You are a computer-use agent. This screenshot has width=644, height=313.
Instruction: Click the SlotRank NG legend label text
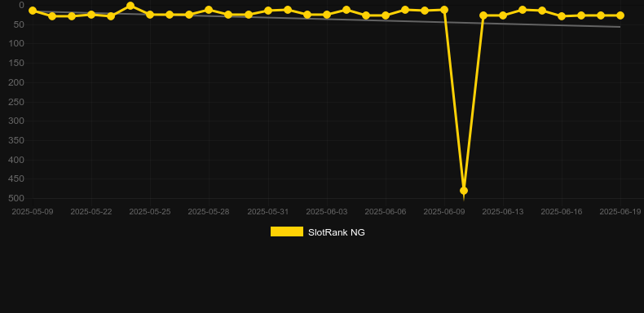coord(337,232)
